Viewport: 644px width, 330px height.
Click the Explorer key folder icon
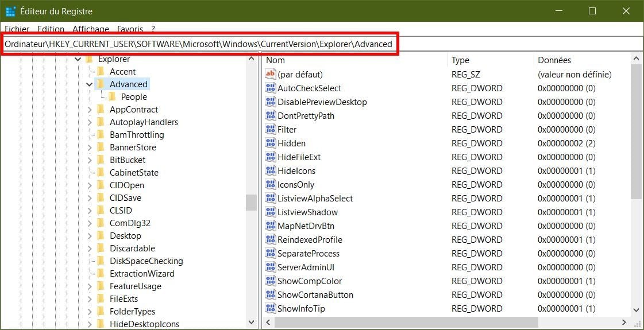coord(89,59)
